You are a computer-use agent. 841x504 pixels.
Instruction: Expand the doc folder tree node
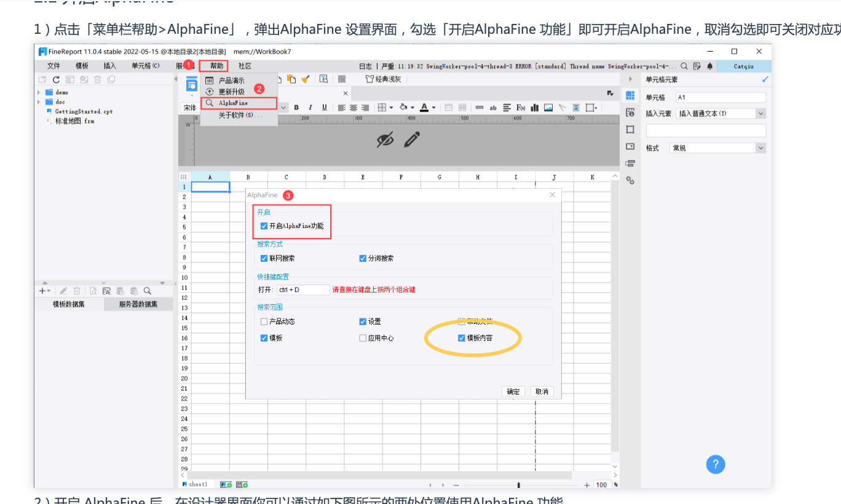[39, 102]
